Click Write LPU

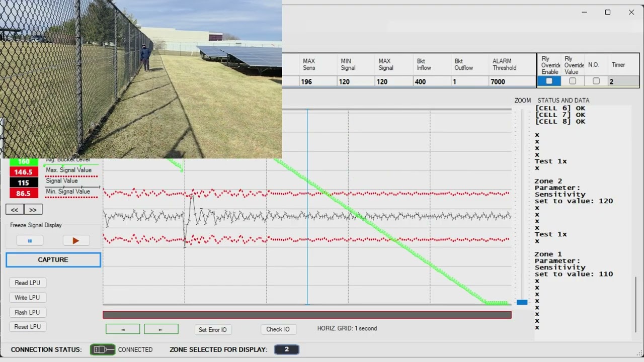pyautogui.click(x=28, y=298)
